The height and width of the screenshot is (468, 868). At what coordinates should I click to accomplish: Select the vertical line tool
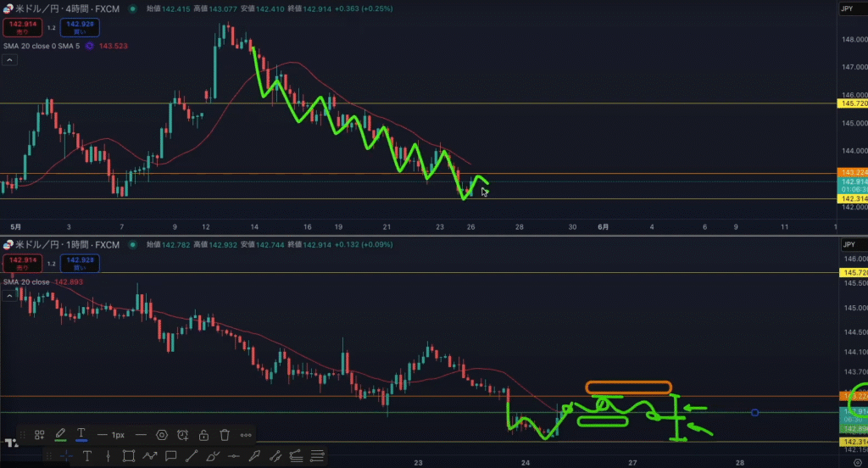tap(108, 456)
